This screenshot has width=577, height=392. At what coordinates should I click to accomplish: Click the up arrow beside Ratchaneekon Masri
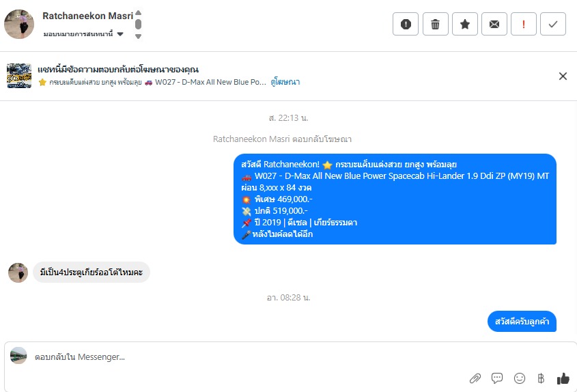[139, 12]
